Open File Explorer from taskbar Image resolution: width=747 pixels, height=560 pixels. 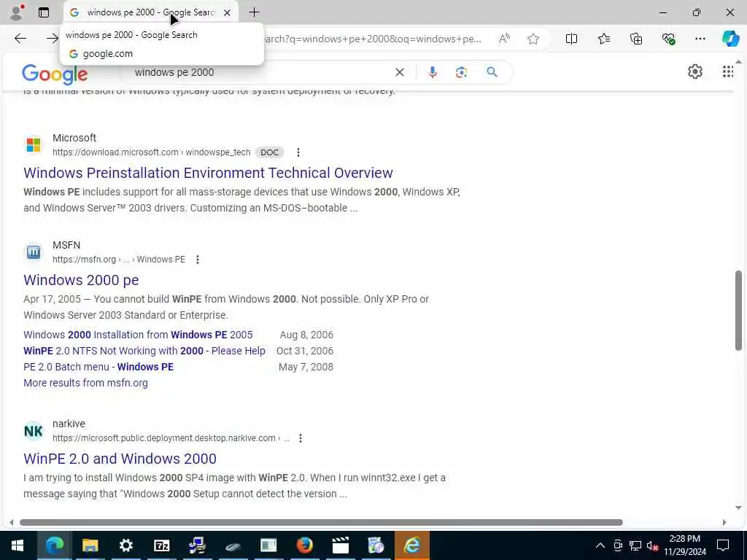click(90, 545)
